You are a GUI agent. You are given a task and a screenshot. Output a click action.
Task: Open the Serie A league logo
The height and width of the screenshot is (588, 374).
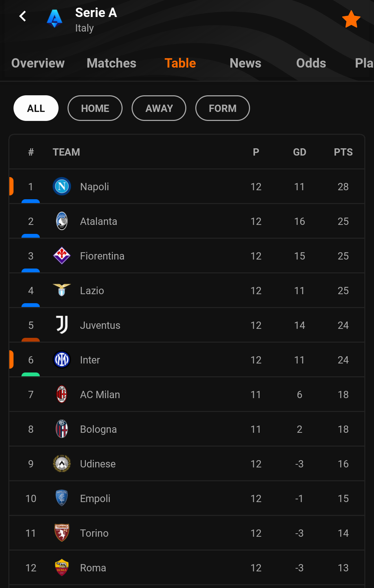click(x=54, y=18)
